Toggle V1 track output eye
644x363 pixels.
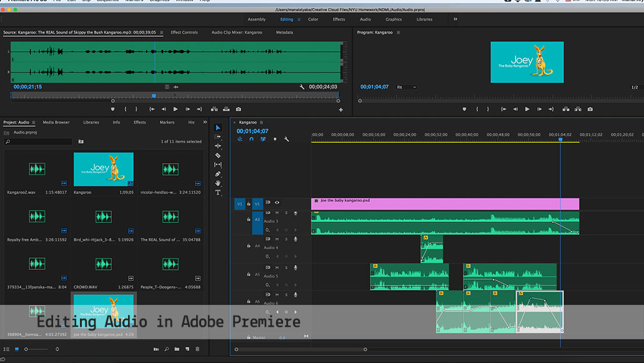click(277, 202)
